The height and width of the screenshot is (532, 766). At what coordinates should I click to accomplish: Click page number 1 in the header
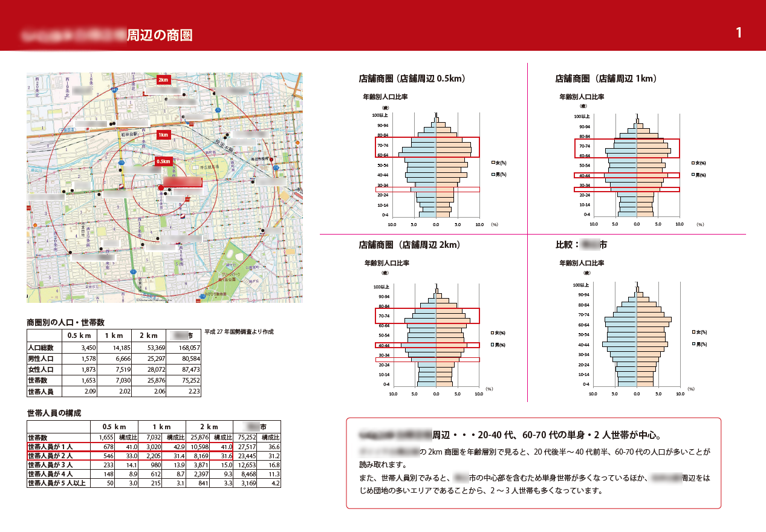pyautogui.click(x=739, y=33)
